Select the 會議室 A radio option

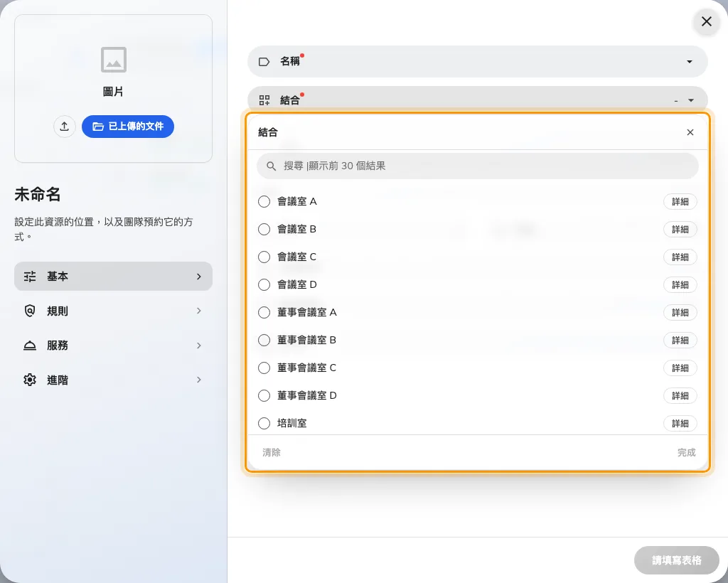tap(264, 201)
